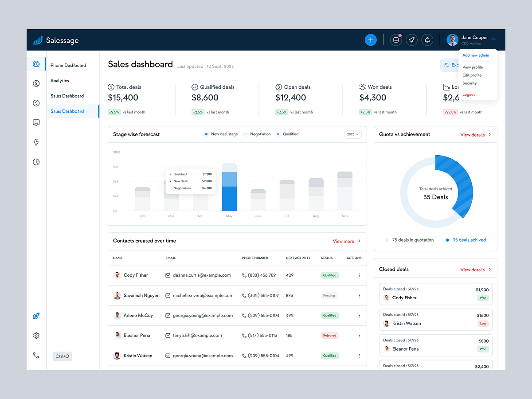The image size is (532, 399).
Task: Click View details on Quota vs achievement
Action: pyautogui.click(x=473, y=134)
